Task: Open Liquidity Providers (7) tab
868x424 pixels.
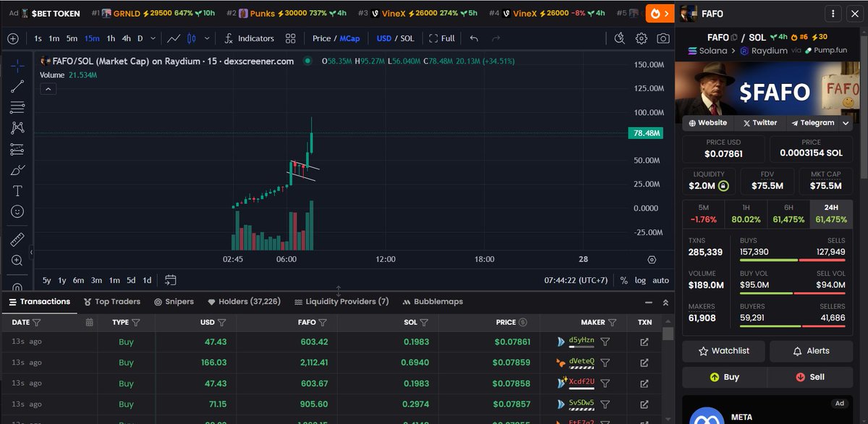Action: (x=341, y=302)
